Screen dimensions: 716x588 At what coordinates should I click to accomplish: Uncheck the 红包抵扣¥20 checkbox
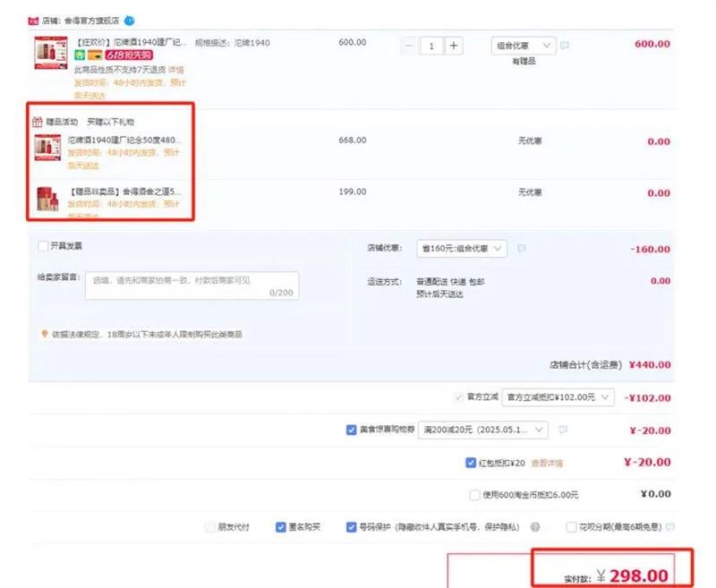[471, 463]
